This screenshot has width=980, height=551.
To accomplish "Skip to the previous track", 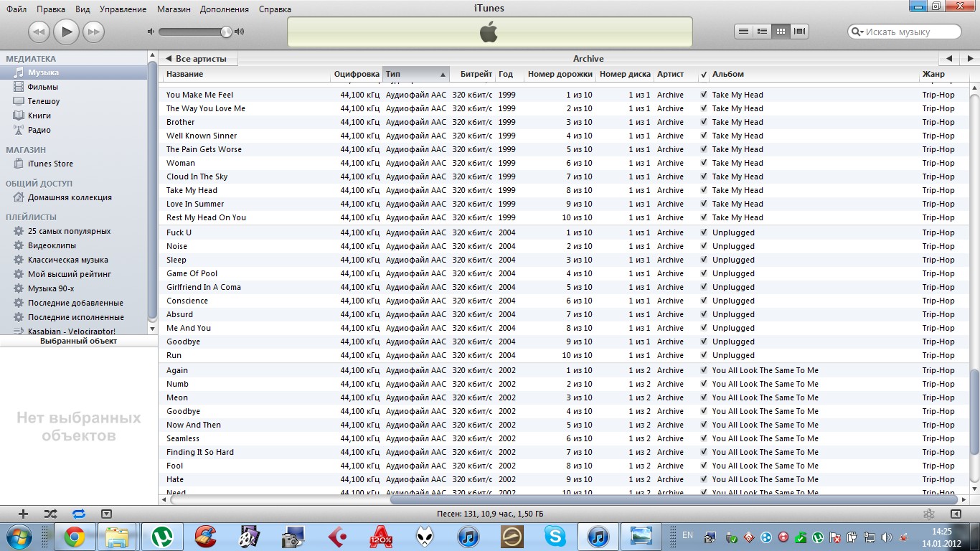I will coord(39,32).
